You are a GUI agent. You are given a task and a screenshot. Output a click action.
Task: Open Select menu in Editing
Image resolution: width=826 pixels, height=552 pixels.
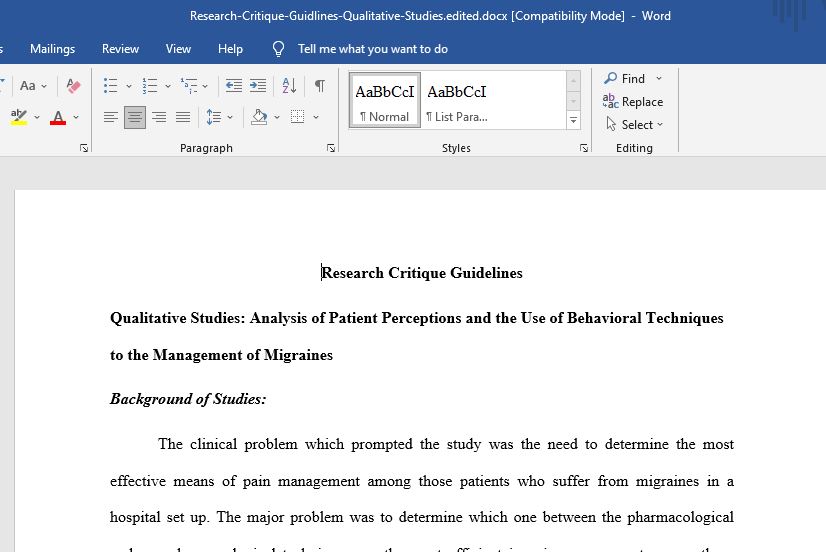[634, 125]
